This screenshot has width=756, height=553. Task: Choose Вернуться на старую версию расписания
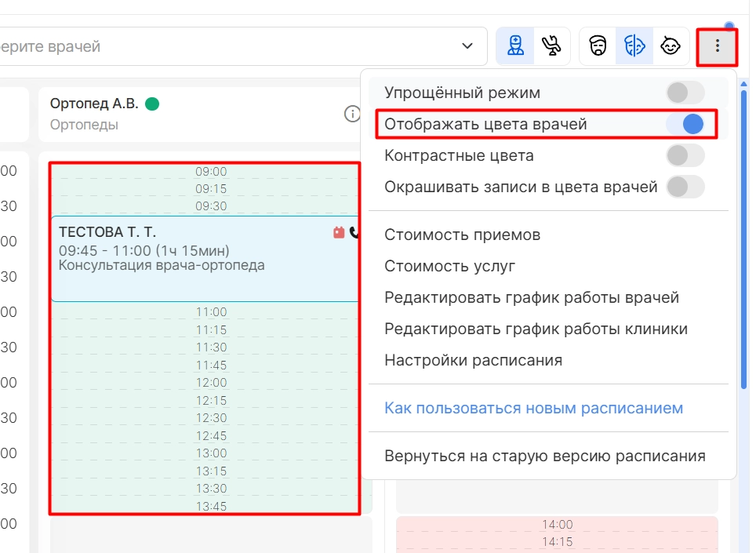pos(545,456)
